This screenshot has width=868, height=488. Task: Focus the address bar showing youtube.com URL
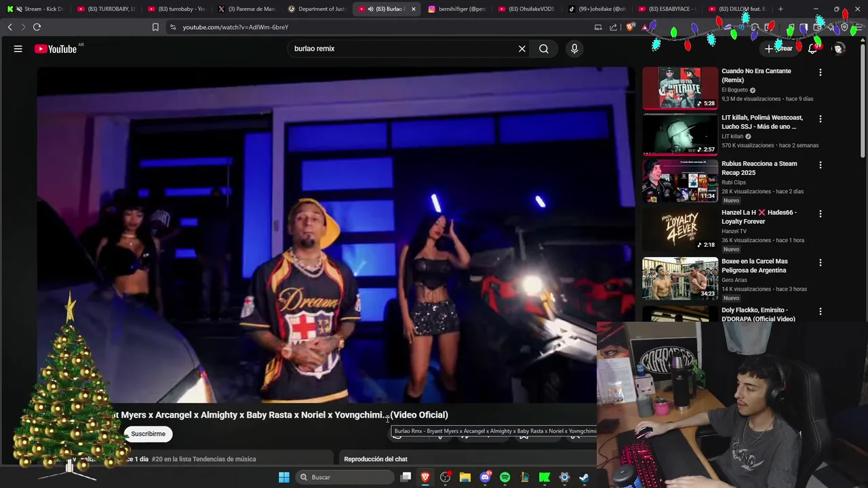(380, 27)
